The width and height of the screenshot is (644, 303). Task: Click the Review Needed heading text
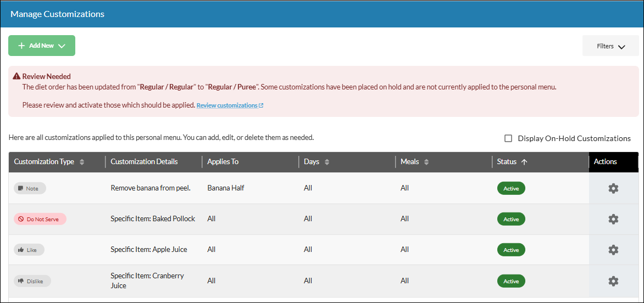coord(46,76)
